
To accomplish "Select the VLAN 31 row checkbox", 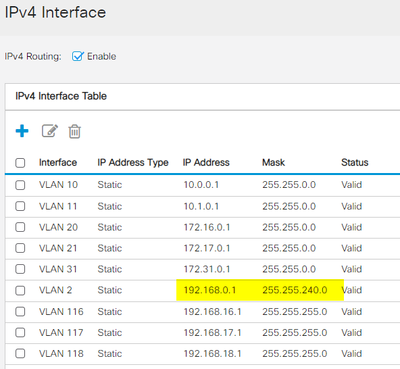I will click(x=20, y=269).
